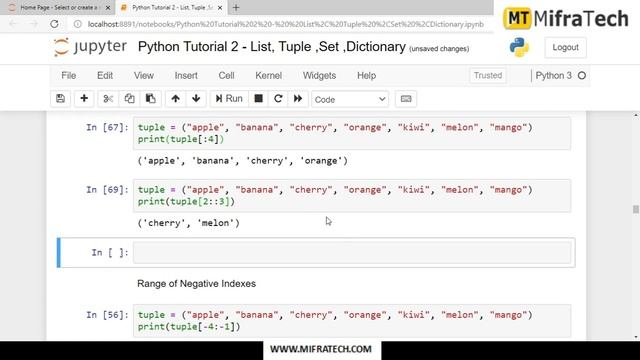Open the Widgets menu
Viewport: 640px width, 360px height.
[320, 76]
